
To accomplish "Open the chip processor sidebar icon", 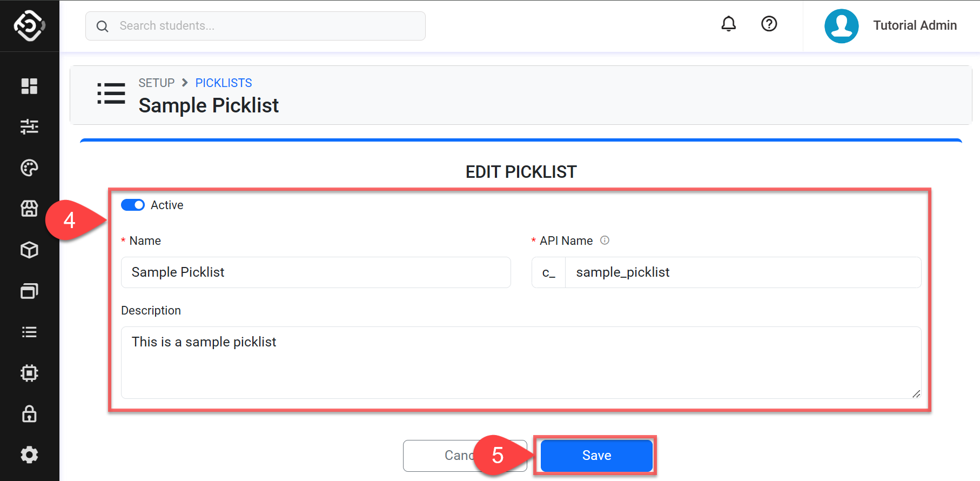I will click(x=29, y=373).
